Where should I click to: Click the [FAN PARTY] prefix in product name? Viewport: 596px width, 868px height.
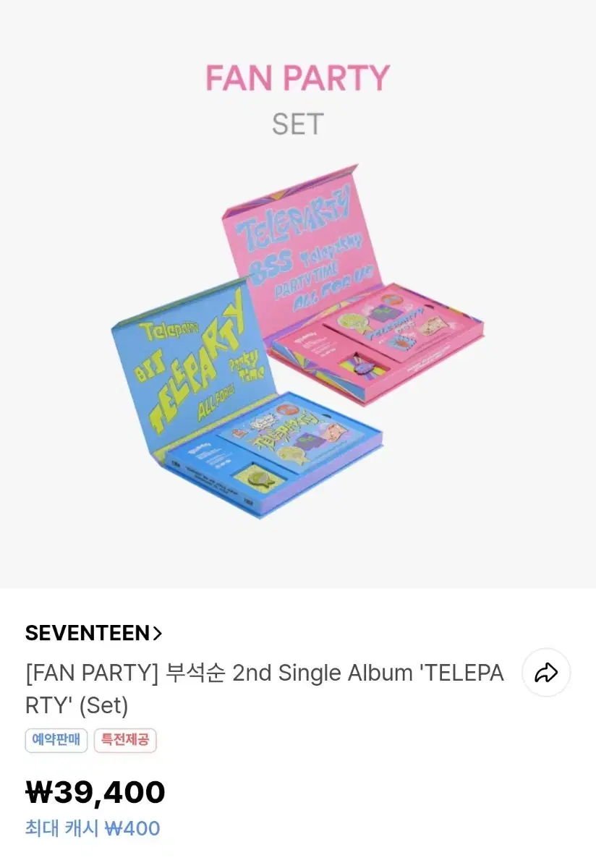pos(91,673)
